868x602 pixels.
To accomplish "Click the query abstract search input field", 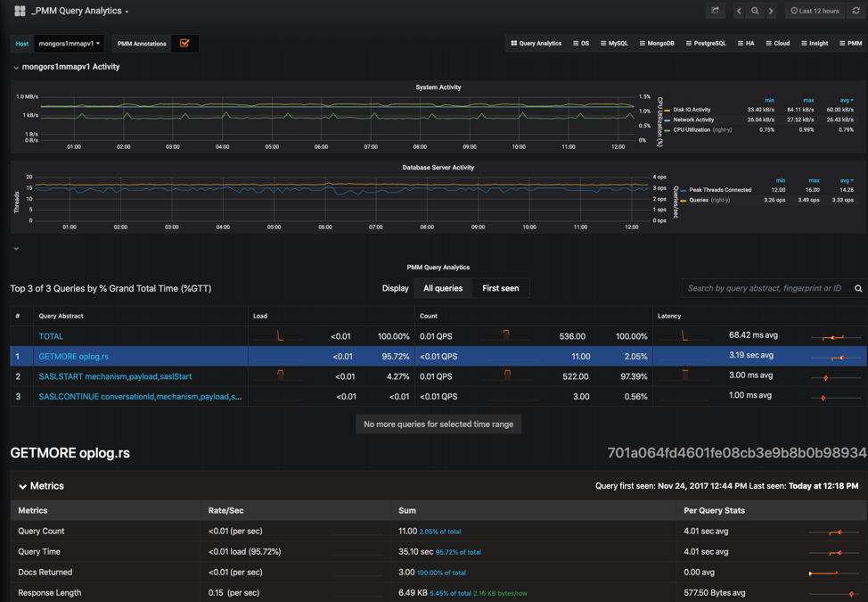I will point(766,288).
